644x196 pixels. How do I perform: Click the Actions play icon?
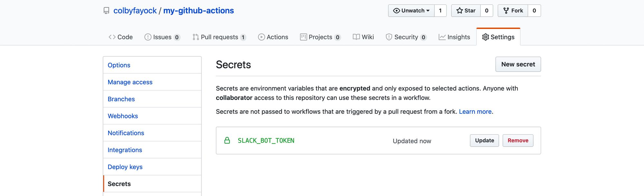pos(261,37)
